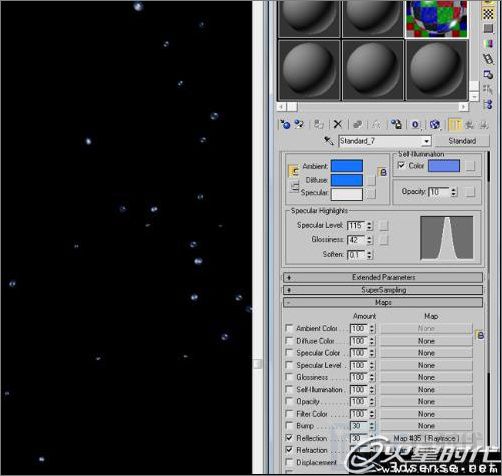Open the Standard_7 material name dropdown
This screenshot has height=476, width=502.
(x=426, y=141)
